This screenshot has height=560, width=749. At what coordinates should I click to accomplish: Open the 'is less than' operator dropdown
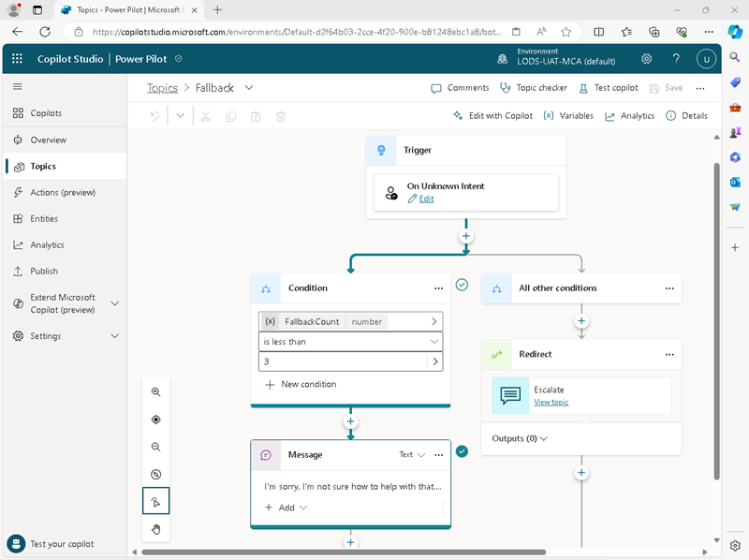[x=350, y=342]
